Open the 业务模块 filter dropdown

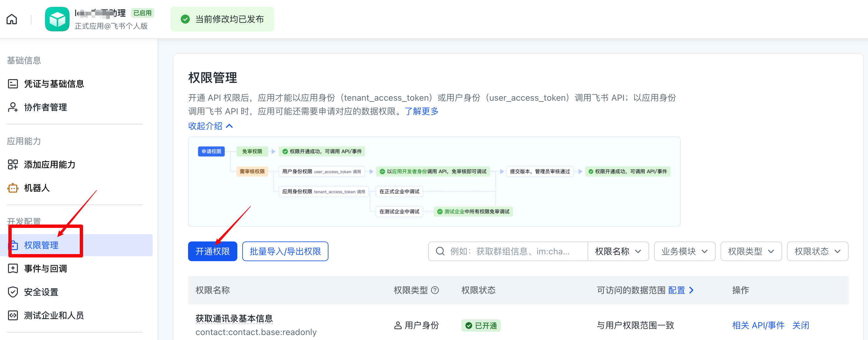[x=684, y=251]
